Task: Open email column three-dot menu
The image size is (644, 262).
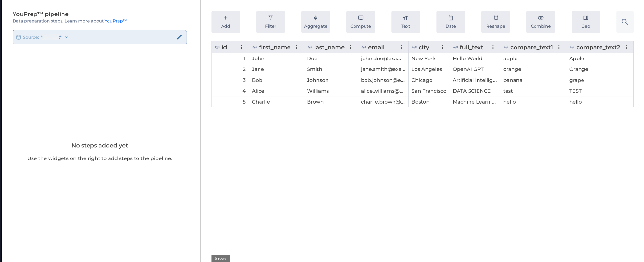Action: [x=401, y=47]
